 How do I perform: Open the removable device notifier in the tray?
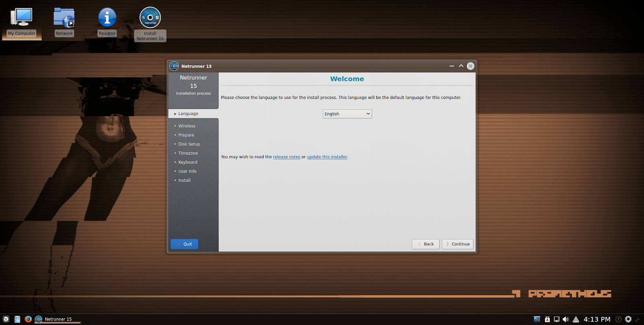(547, 319)
